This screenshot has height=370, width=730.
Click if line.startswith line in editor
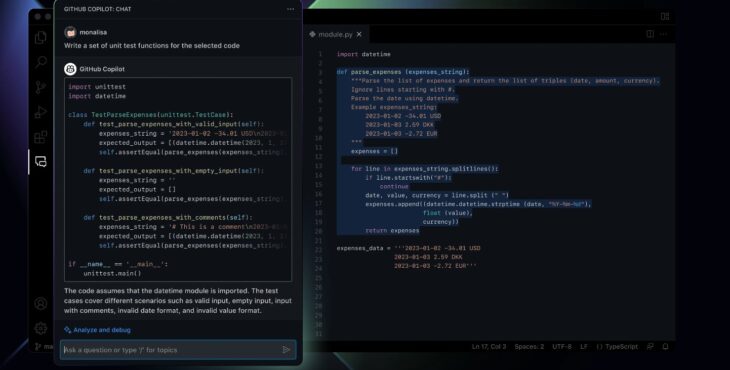409,178
